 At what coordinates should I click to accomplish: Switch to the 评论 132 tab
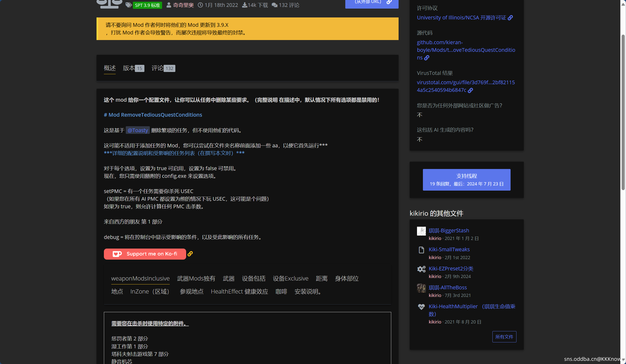point(163,68)
